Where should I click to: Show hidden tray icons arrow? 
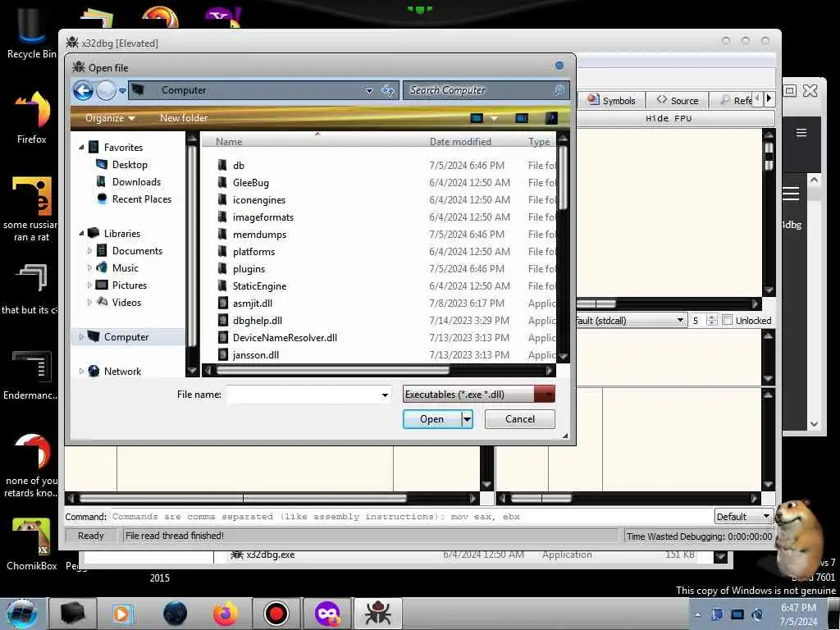click(x=697, y=614)
